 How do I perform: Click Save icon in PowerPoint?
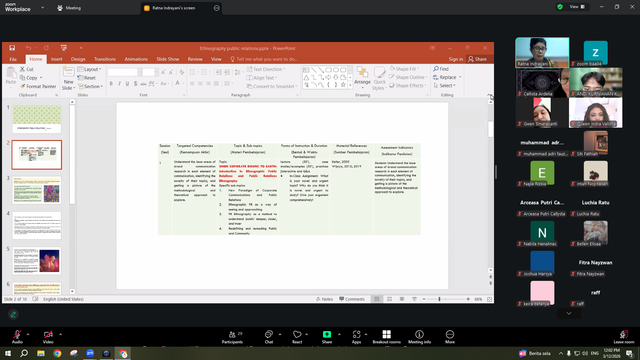click(x=12, y=48)
